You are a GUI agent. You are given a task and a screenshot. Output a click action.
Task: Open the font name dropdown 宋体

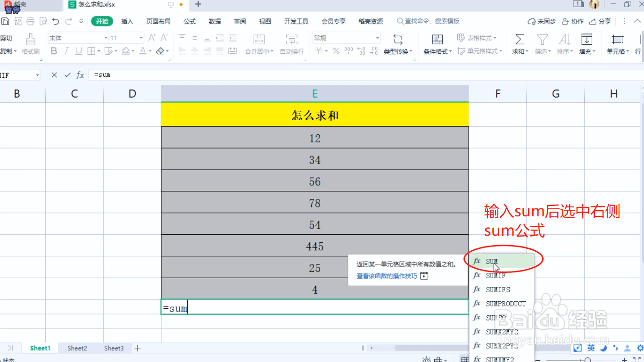click(106, 38)
